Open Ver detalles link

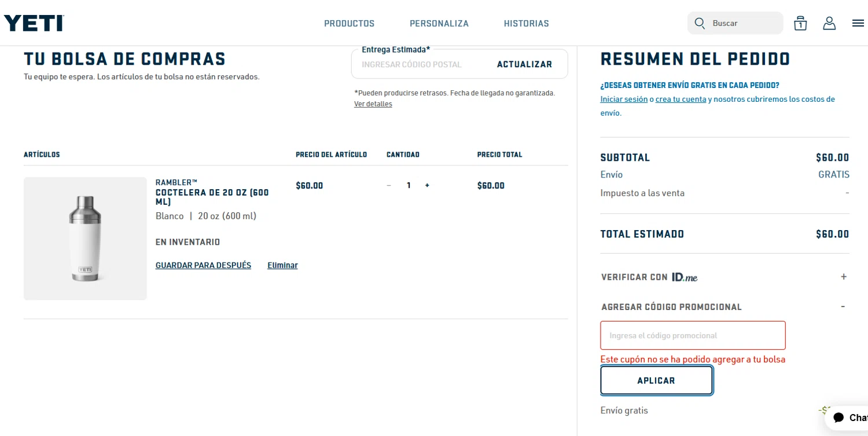pos(373,104)
